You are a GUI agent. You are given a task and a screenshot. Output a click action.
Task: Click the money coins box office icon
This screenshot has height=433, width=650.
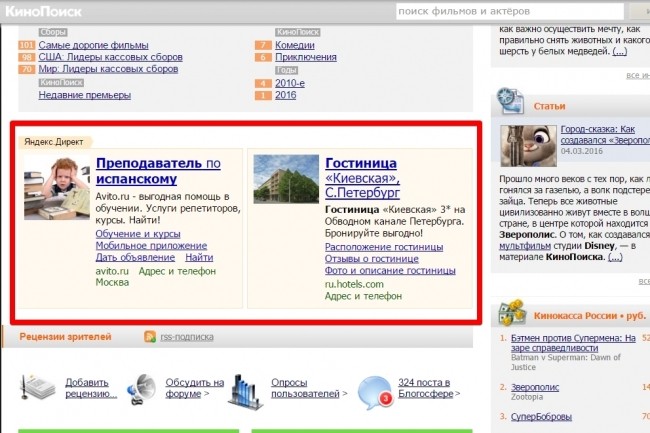click(x=512, y=312)
